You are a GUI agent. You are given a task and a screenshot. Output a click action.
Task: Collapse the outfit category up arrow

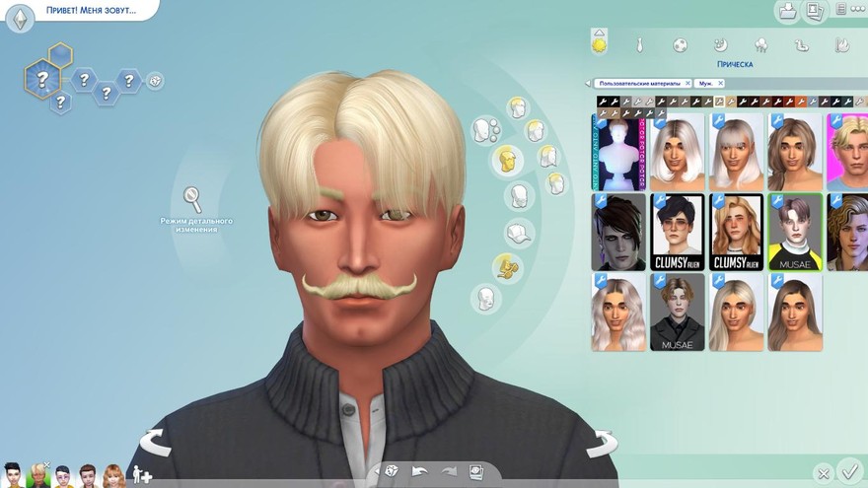(x=599, y=33)
